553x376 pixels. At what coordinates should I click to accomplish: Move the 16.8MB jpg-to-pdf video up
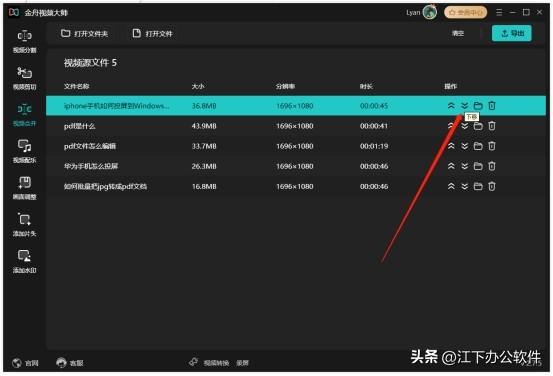click(x=451, y=186)
